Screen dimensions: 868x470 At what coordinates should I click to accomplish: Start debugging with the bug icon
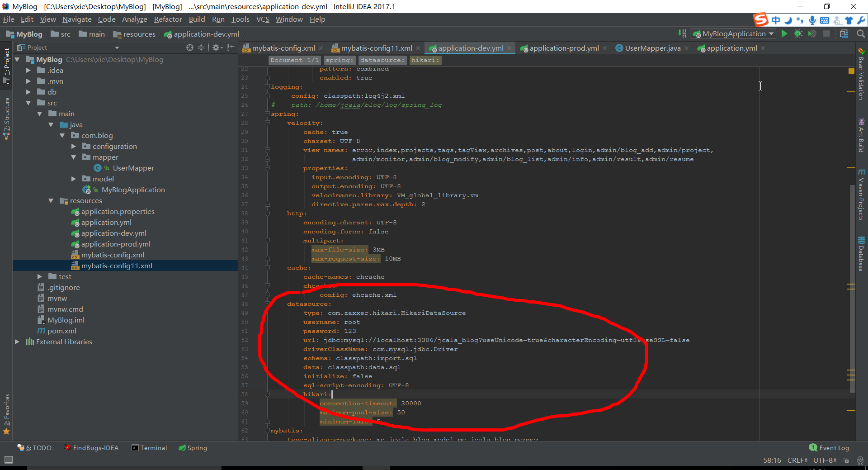pyautogui.click(x=798, y=34)
